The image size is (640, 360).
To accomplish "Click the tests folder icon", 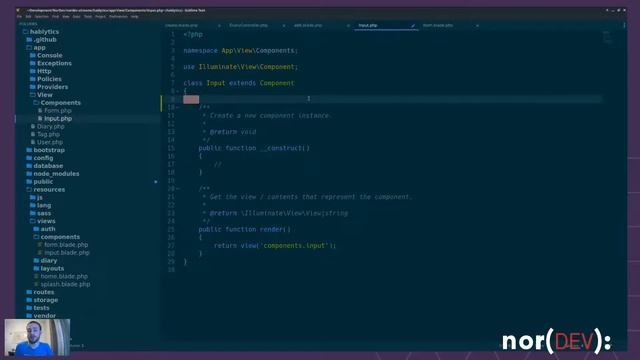I will coord(29,308).
